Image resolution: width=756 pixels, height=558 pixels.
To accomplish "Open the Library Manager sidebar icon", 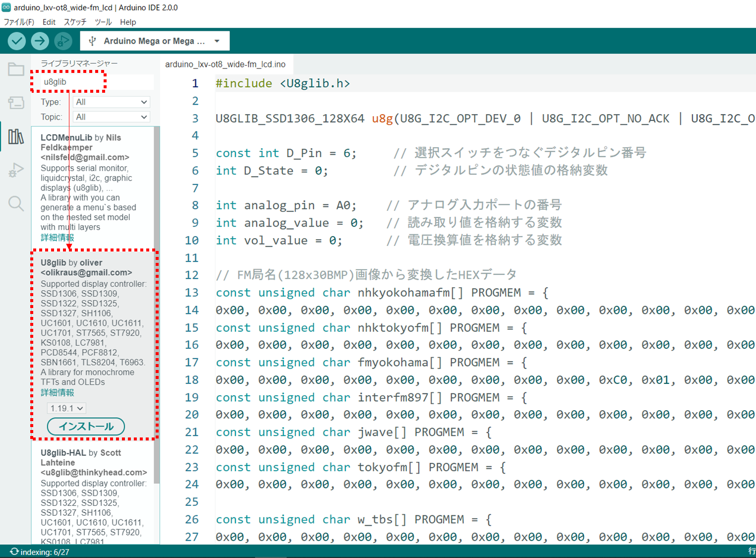I will tap(15, 136).
